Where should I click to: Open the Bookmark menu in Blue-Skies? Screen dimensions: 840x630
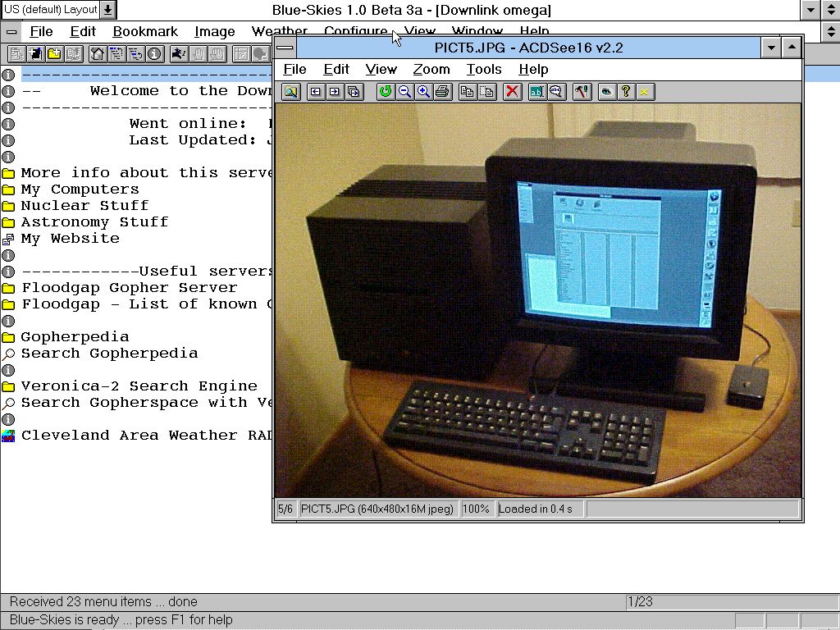[x=145, y=32]
